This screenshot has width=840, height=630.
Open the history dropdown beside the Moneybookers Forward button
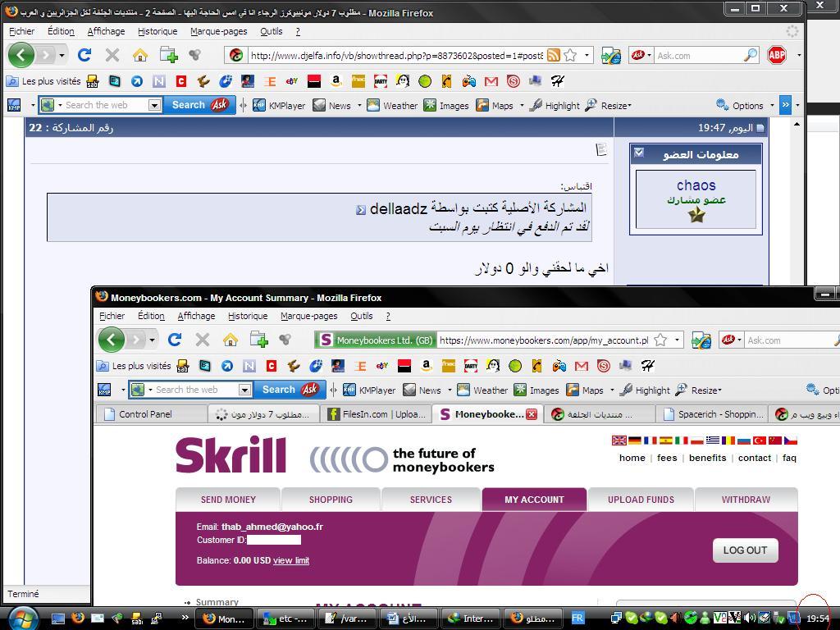[152, 340]
